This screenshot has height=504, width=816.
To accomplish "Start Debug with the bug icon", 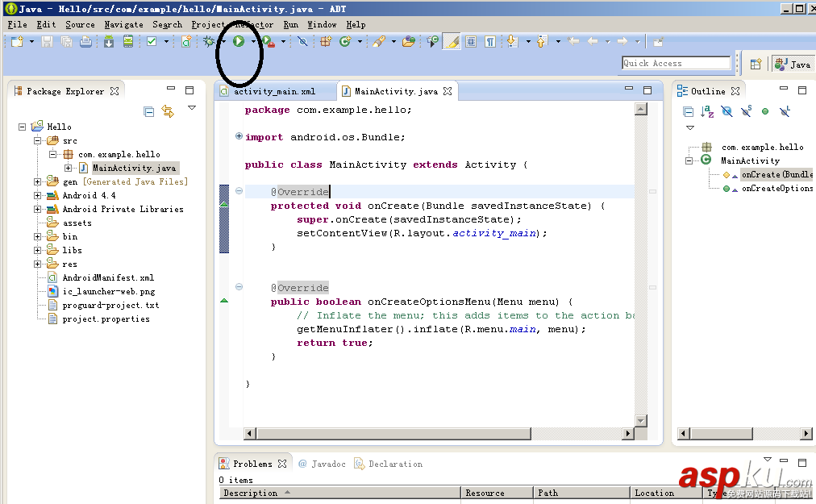I will [209, 42].
